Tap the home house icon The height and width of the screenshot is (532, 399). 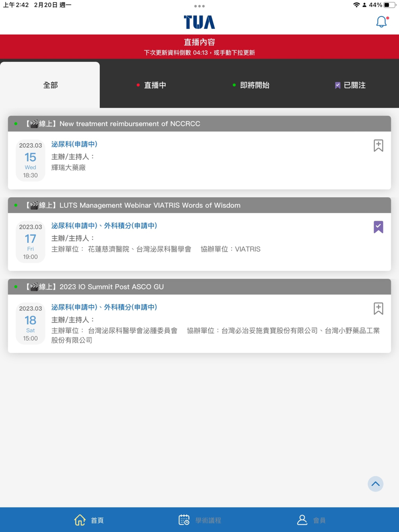click(80, 520)
